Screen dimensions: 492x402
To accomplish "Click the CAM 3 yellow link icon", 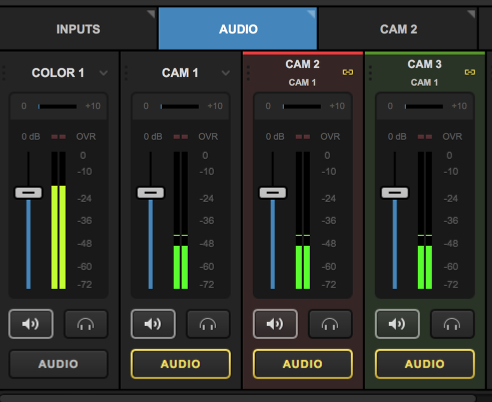I will tap(470, 72).
